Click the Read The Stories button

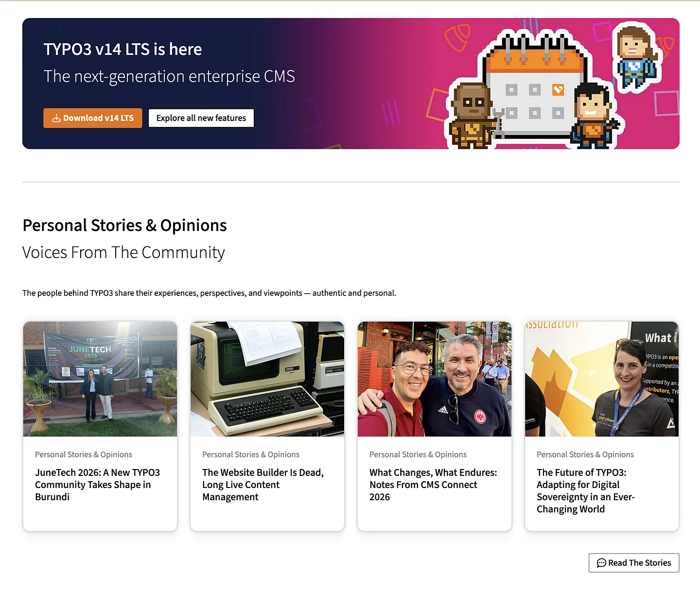[x=634, y=563]
